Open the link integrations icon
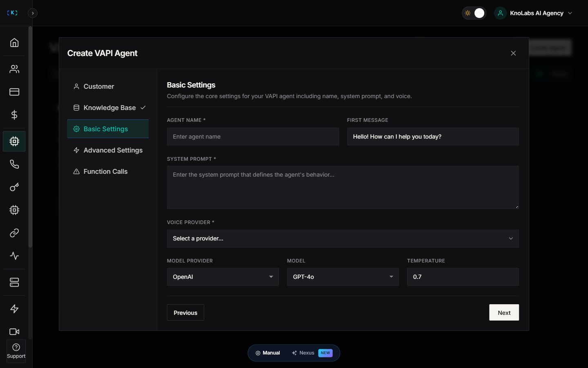 tap(14, 233)
